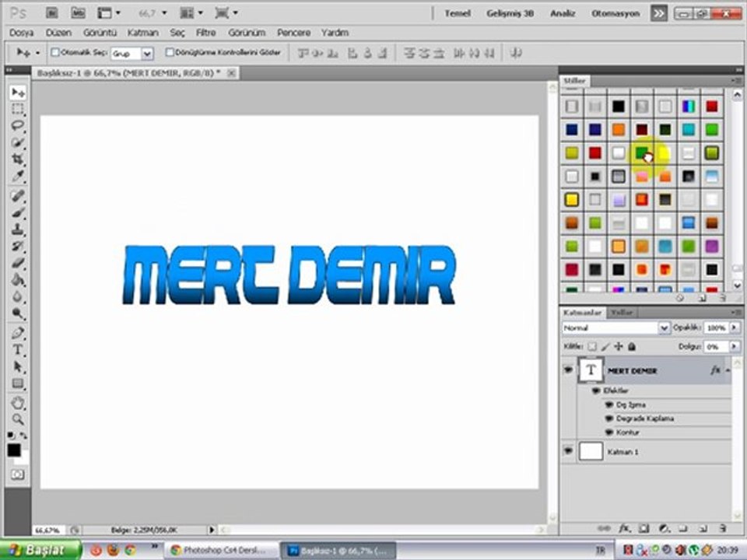Open the zoom level dropdown in application bar
747x560 pixels.
pyautogui.click(x=164, y=13)
